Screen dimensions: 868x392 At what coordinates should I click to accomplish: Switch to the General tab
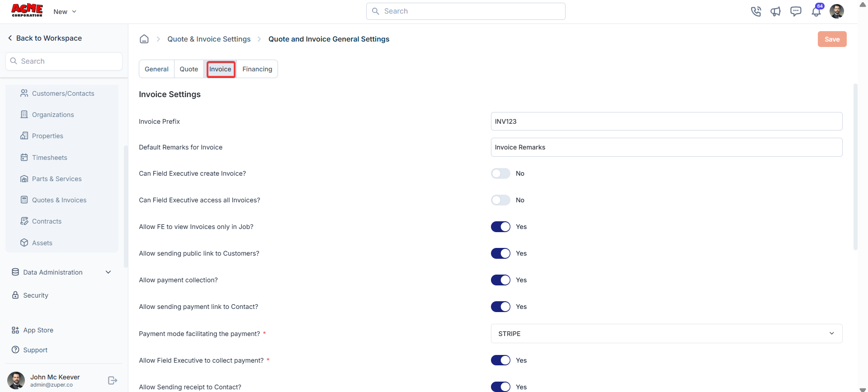(156, 69)
